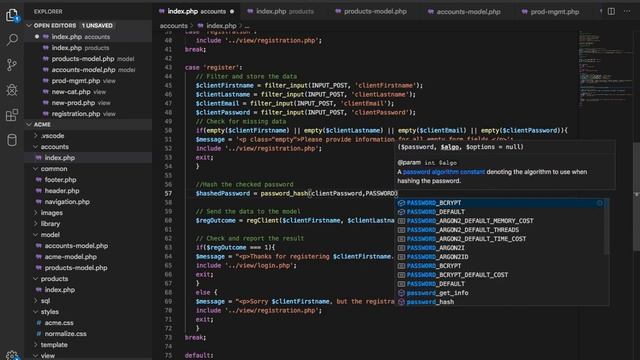Click the unsaved dot on index.php accounts tab

[x=232, y=12]
